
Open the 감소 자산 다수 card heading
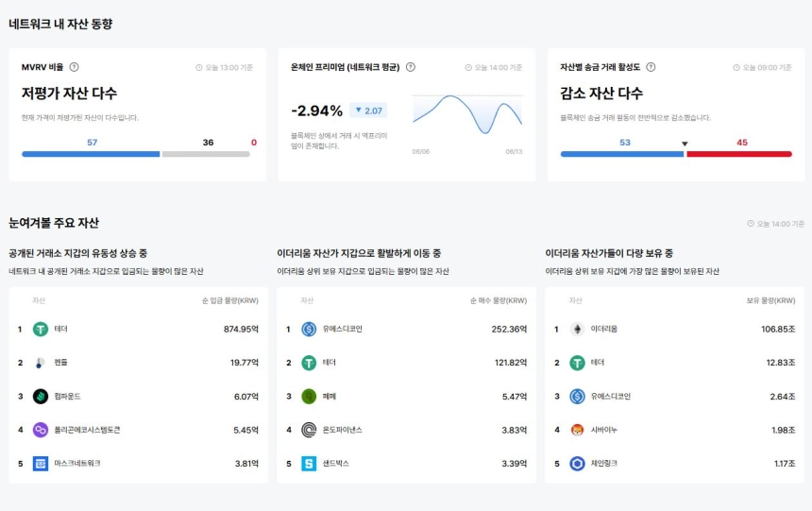(x=601, y=94)
